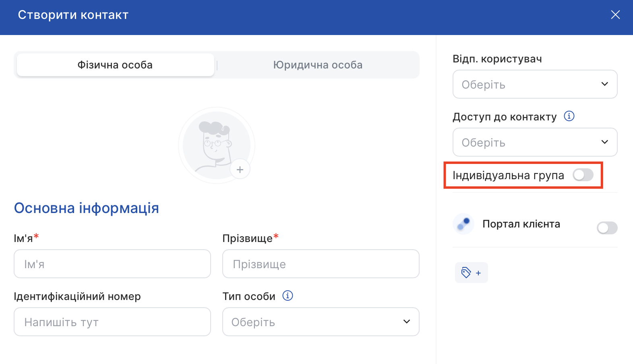Click the Портал клієнта label
The height and width of the screenshot is (364, 633).
521,224
